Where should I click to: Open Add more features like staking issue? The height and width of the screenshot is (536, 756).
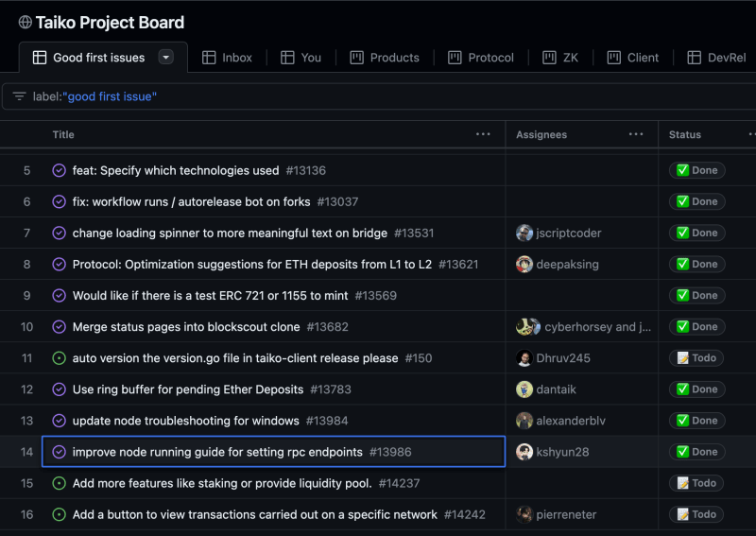coord(222,483)
